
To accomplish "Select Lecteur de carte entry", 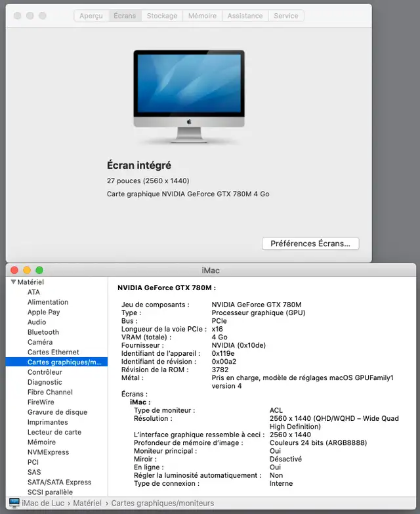I will coord(54,432).
